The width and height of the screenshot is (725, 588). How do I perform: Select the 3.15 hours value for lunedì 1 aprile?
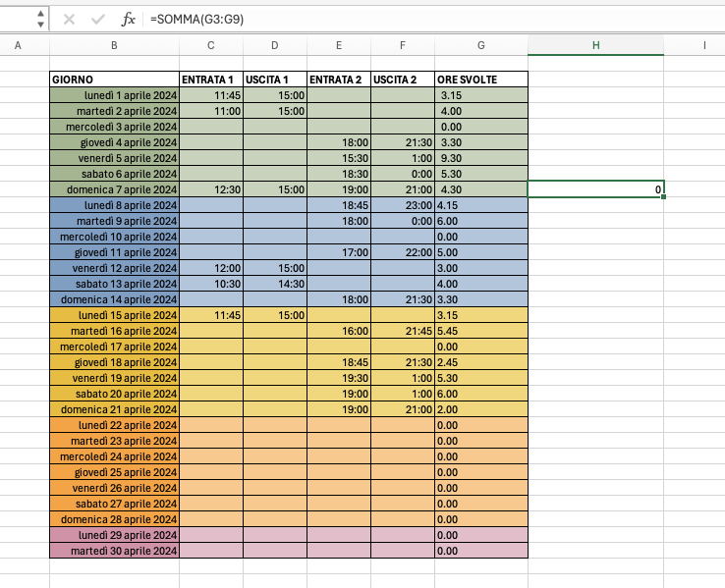481,95
